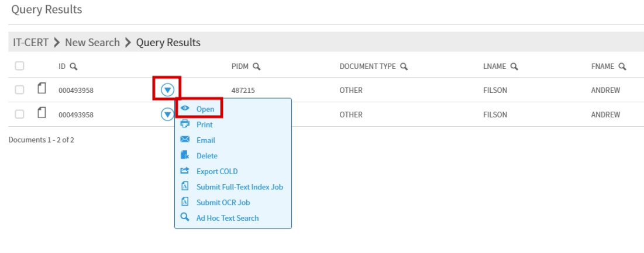Return to New Search breadcrumb link

point(92,43)
